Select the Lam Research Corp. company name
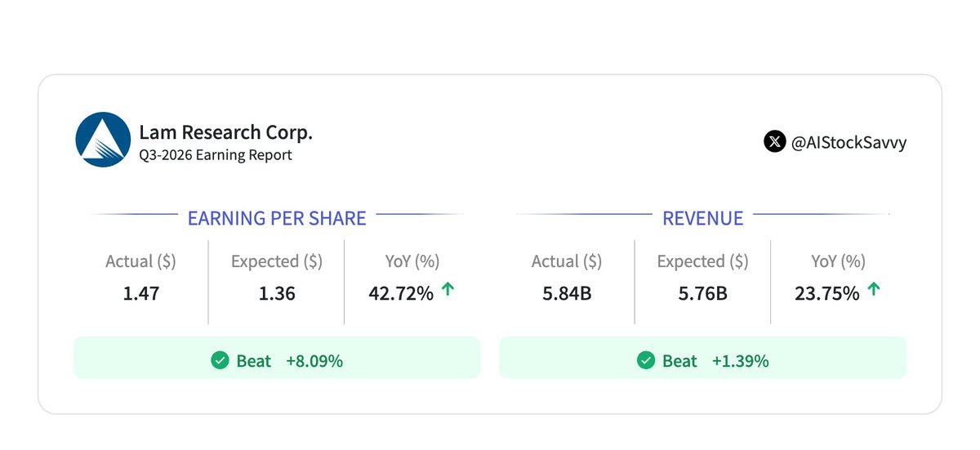The height and width of the screenshot is (450, 980). [225, 132]
